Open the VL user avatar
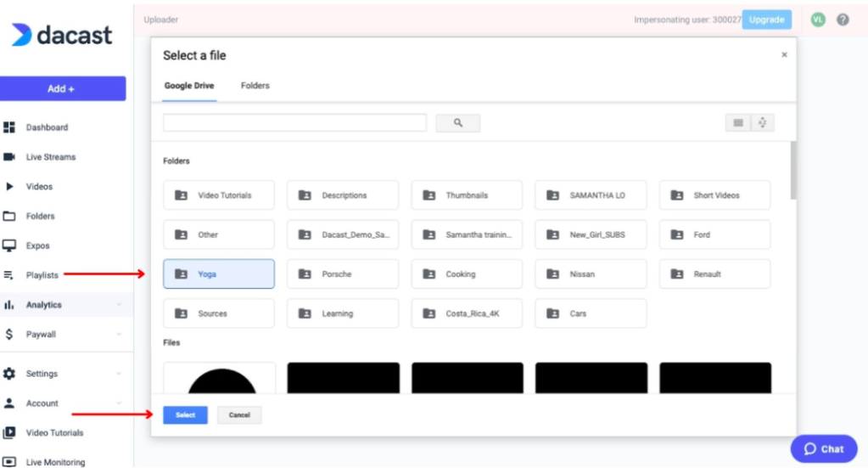The height and width of the screenshot is (468, 868). (x=818, y=20)
